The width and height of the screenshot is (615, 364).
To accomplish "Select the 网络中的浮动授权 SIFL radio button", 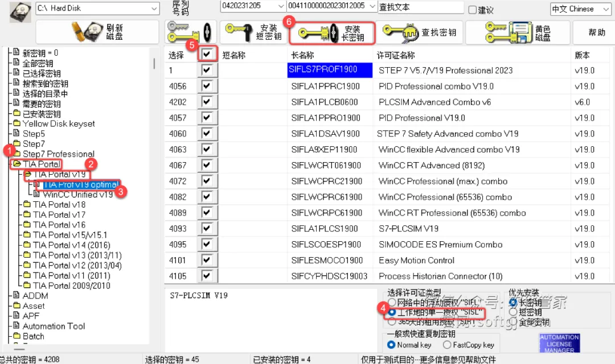I will pos(391,302).
